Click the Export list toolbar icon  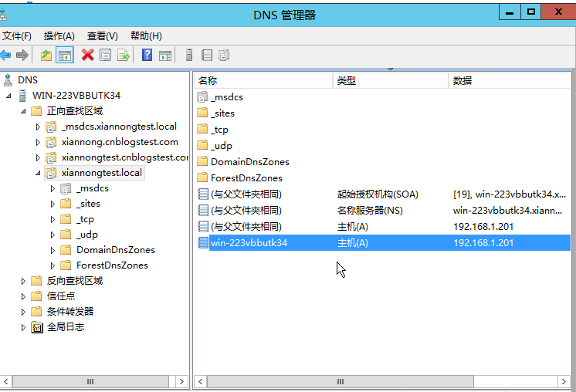pyautogui.click(x=123, y=55)
